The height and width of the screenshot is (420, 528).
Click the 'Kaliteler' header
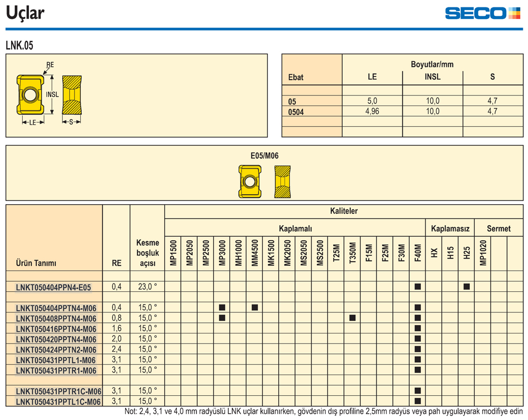pyautogui.click(x=344, y=211)
